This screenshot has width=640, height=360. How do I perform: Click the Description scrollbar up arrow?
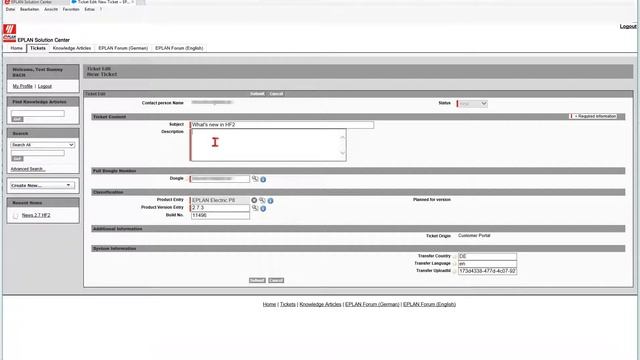(343, 137)
